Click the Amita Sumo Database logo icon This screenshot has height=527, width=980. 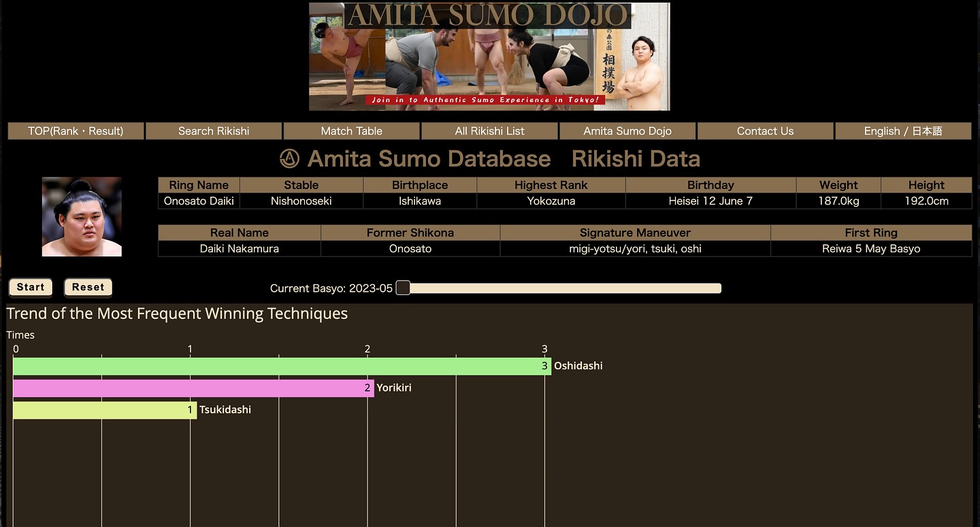[289, 158]
